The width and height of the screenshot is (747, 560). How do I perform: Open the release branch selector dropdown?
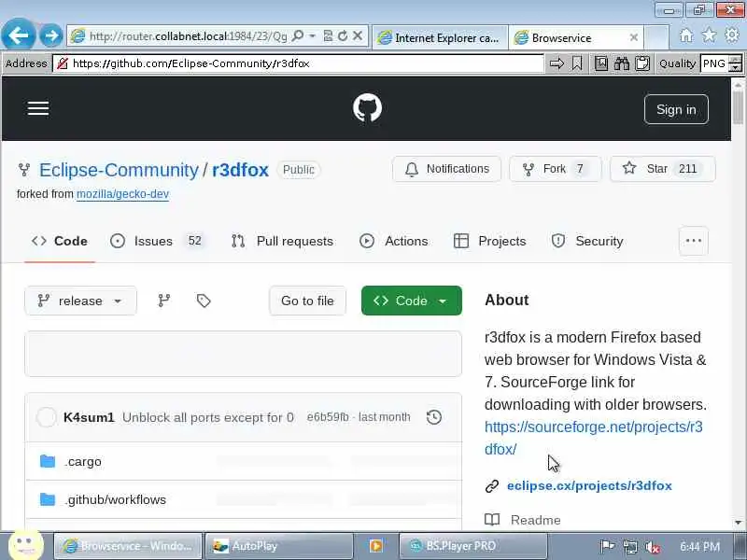(x=80, y=301)
